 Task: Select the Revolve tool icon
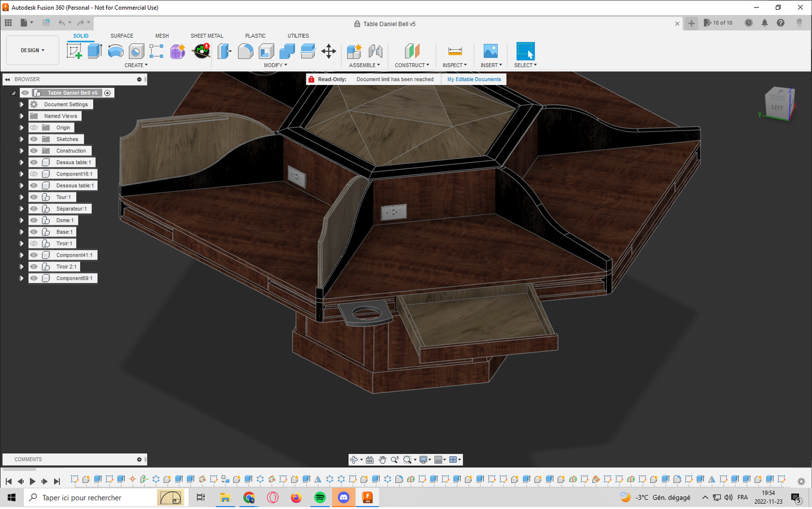[x=115, y=51]
